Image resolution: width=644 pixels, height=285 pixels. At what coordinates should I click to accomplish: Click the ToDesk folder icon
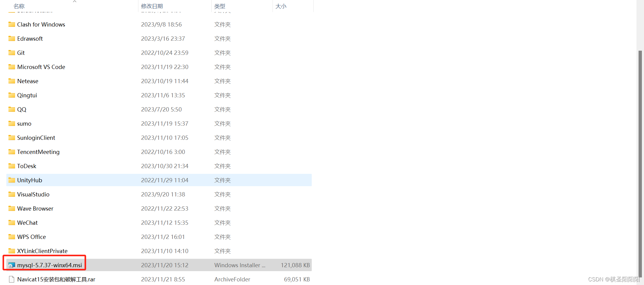tap(12, 166)
